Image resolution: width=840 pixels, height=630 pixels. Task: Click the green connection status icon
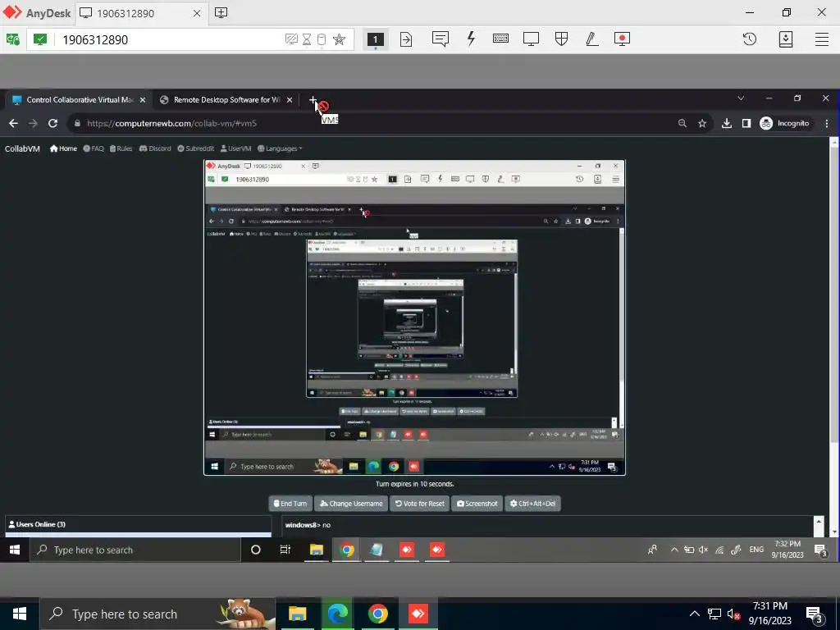pos(40,39)
